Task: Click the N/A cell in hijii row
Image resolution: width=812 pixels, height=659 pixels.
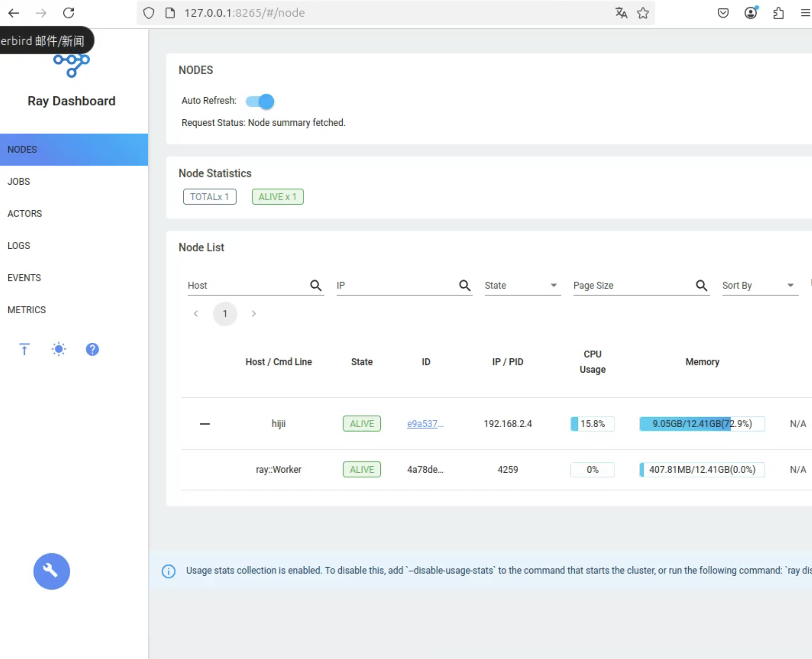Action: pyautogui.click(x=798, y=424)
